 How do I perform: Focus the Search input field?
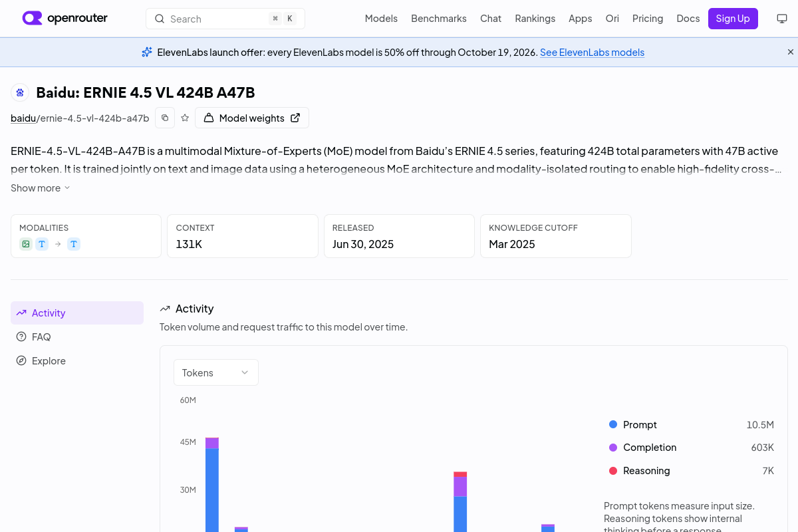pos(225,19)
